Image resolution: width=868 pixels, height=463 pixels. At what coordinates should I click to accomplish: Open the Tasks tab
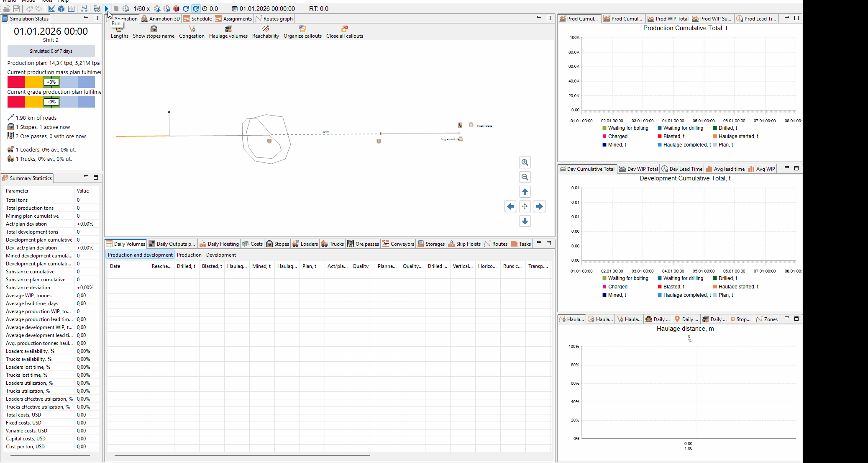(x=521, y=244)
